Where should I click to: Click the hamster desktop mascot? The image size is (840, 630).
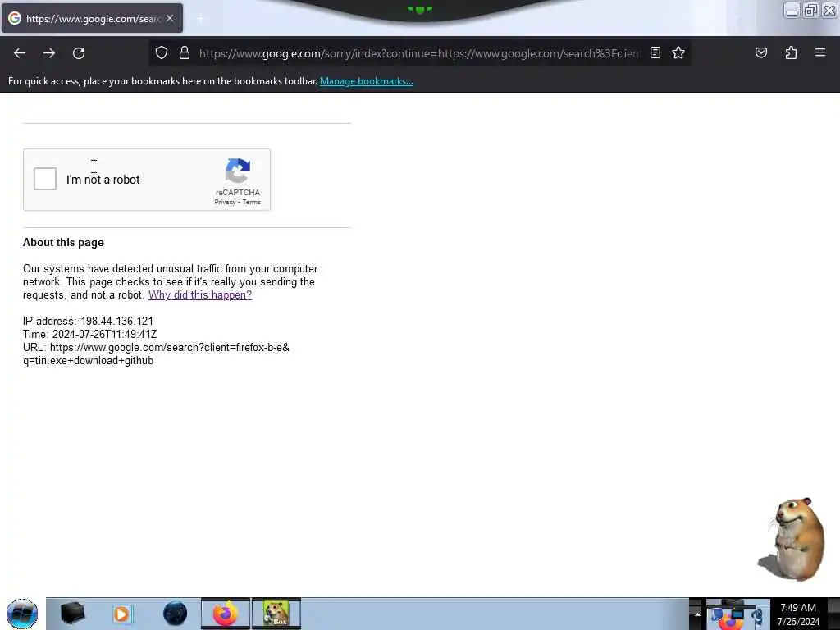click(792, 539)
